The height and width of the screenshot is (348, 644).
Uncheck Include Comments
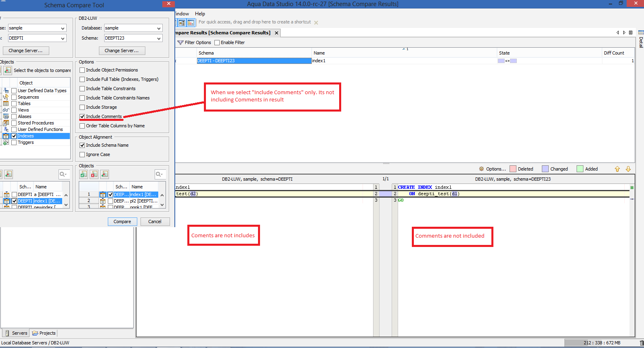tap(82, 116)
